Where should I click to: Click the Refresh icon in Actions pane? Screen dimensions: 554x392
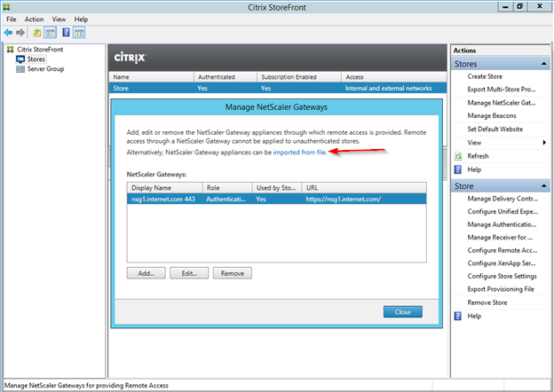click(x=458, y=156)
